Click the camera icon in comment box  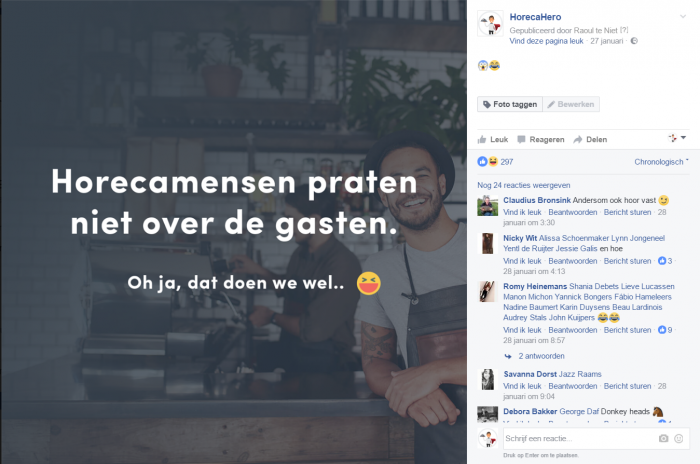663,439
